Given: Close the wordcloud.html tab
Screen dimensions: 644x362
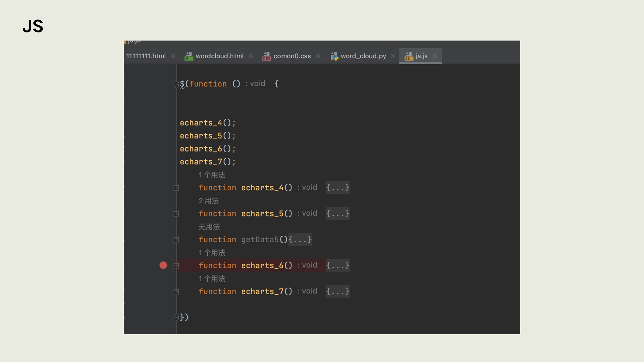Looking at the screenshot, I should (251, 56).
